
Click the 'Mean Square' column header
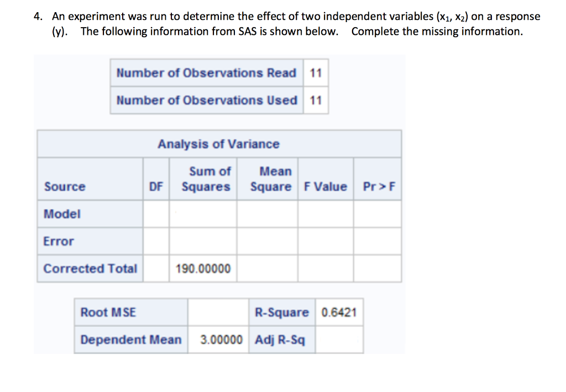pyautogui.click(x=271, y=179)
